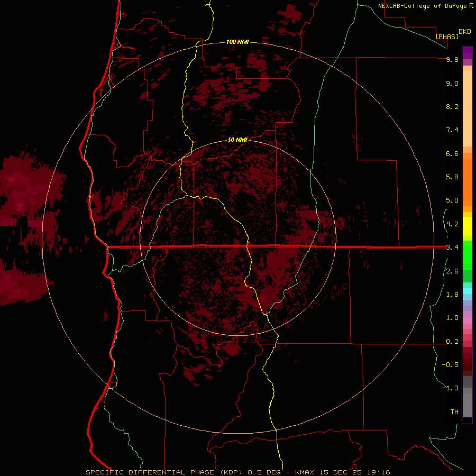Click the 3.4 legend value
Viewport: 476px width, 476px height.
coord(452,248)
